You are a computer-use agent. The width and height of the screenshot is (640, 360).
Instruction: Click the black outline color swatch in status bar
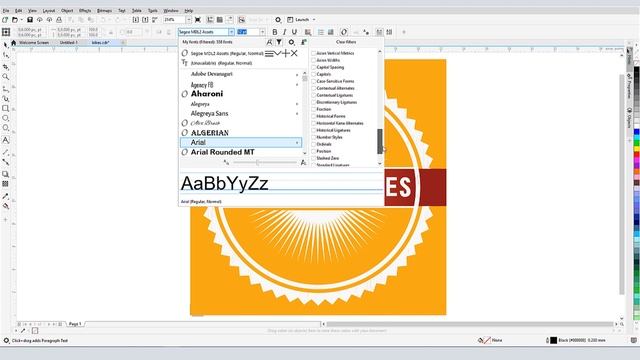tap(553, 340)
